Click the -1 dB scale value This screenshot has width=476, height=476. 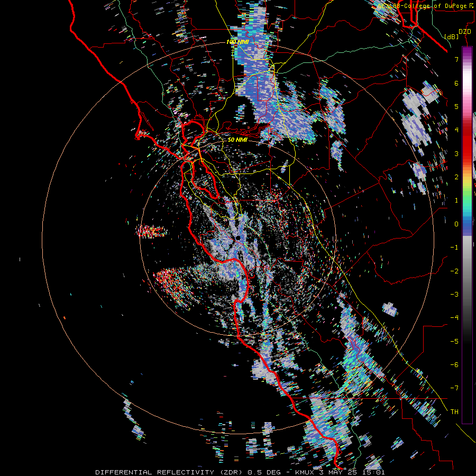(454, 248)
